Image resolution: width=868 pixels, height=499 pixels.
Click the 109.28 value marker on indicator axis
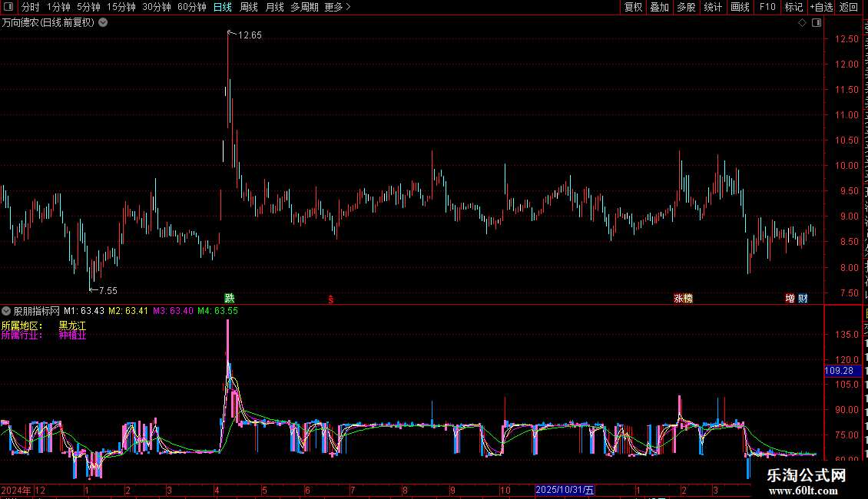click(843, 371)
